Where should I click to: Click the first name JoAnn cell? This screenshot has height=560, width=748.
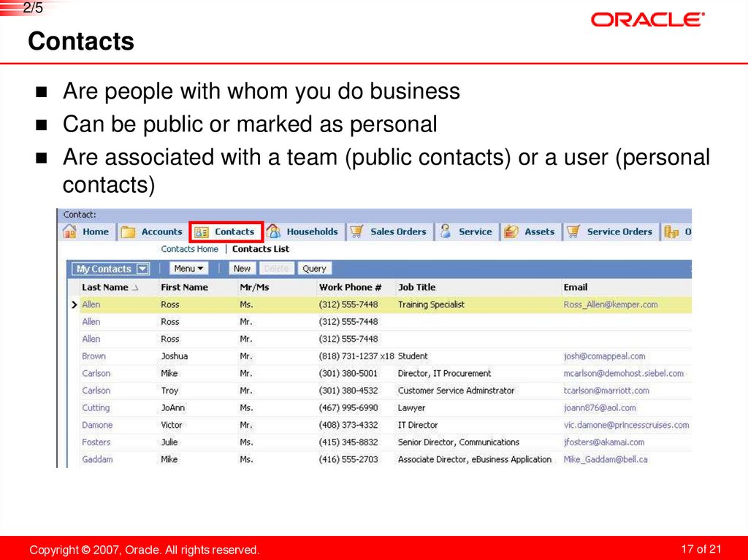172,408
